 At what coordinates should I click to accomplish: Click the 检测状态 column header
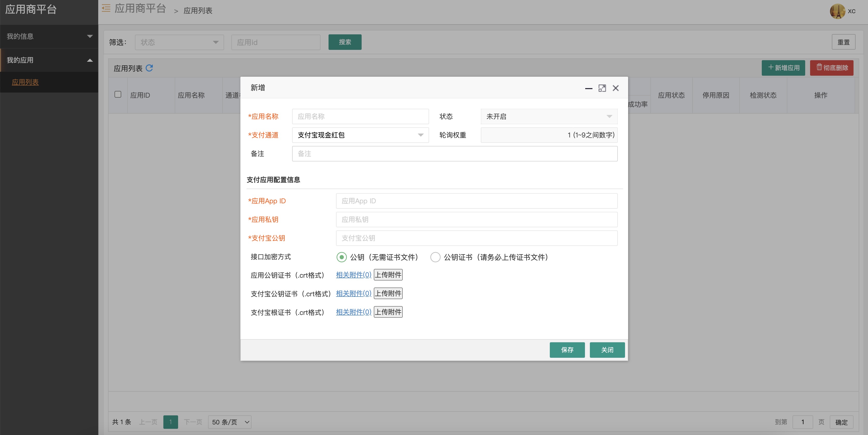tap(763, 95)
